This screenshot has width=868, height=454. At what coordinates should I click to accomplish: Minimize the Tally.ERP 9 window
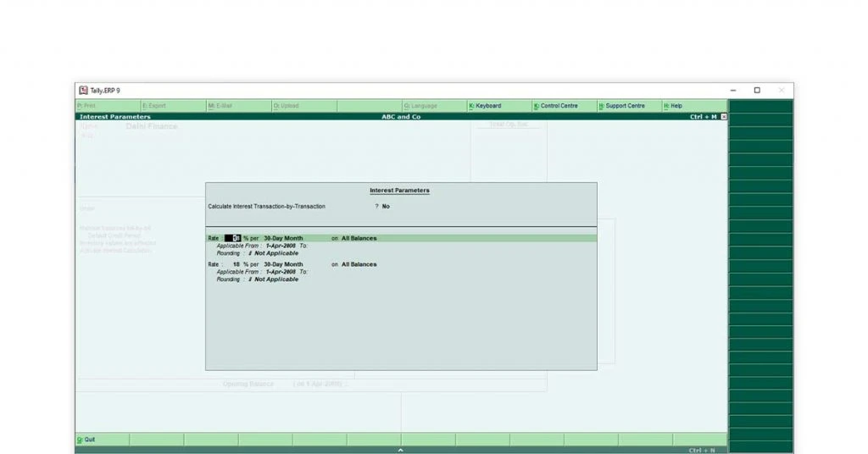tap(733, 90)
